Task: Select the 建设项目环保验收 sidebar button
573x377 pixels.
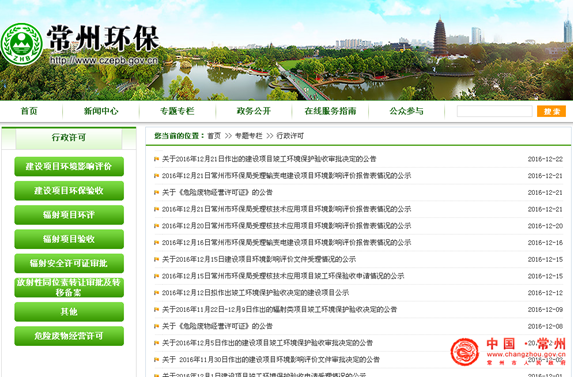Action: click(x=69, y=191)
